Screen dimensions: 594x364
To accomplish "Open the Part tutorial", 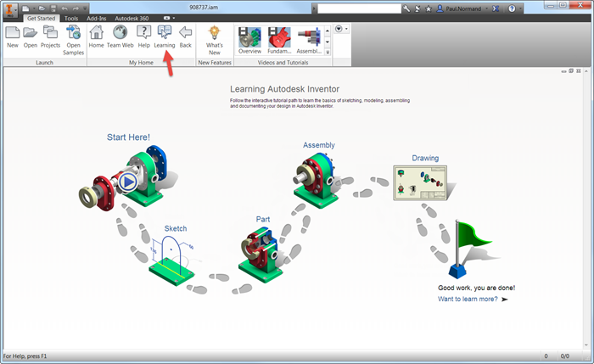I will pos(263,219).
